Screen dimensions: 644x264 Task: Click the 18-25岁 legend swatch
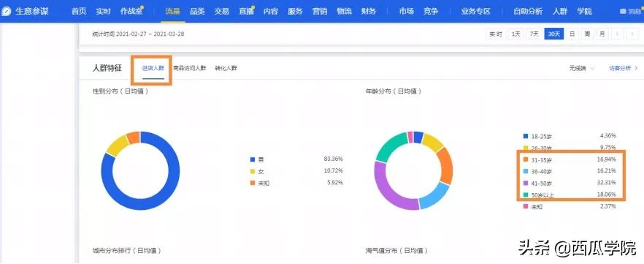coord(526,136)
